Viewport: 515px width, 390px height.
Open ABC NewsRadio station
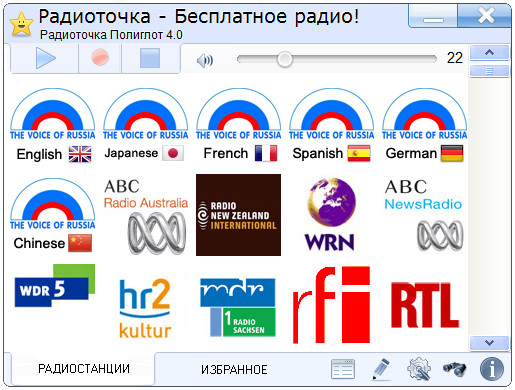424,215
